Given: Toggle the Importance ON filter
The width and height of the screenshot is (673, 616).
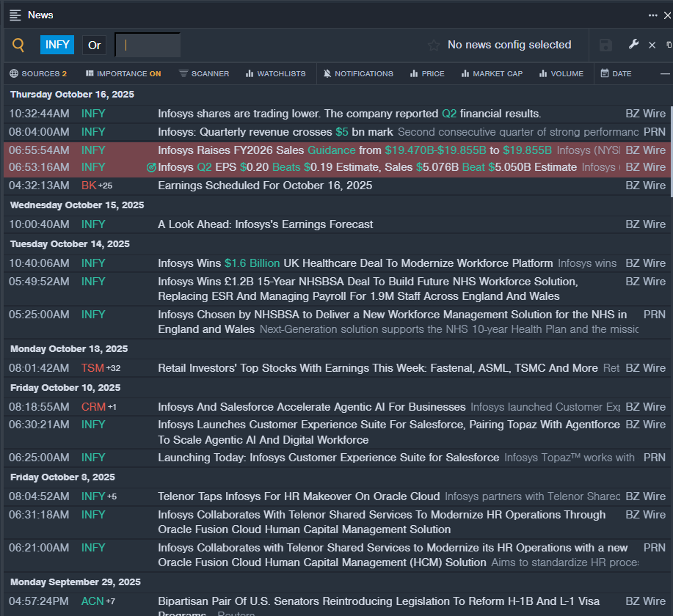Looking at the screenshot, I should (123, 73).
